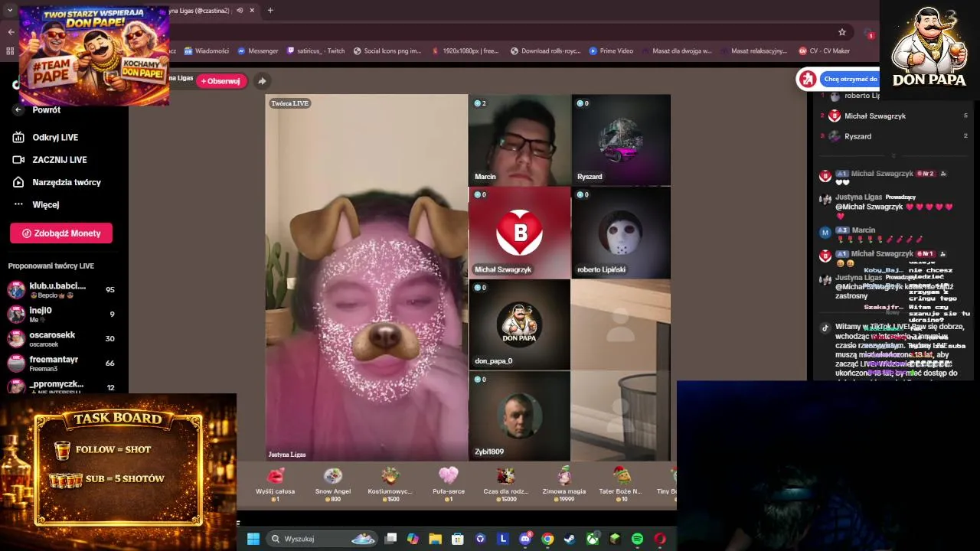The image size is (980, 551).
Task: Share the live stream via arrow icon
Action: pyautogui.click(x=262, y=80)
